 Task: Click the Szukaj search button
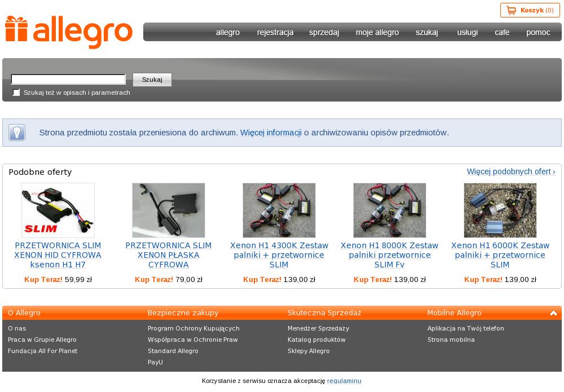(152, 80)
